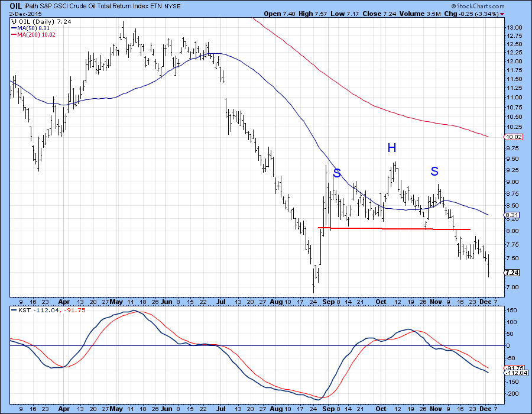Click the right S shoulder annotation

pos(434,172)
